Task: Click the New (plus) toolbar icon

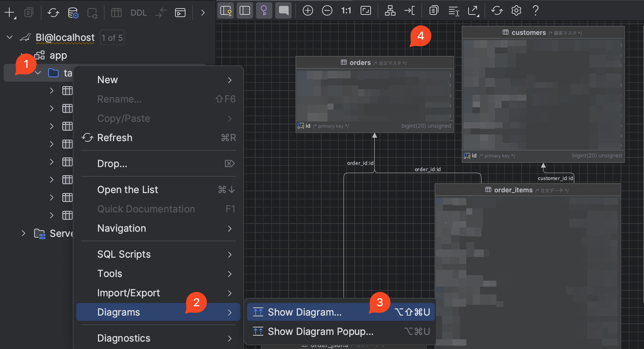Action: pyautogui.click(x=9, y=13)
